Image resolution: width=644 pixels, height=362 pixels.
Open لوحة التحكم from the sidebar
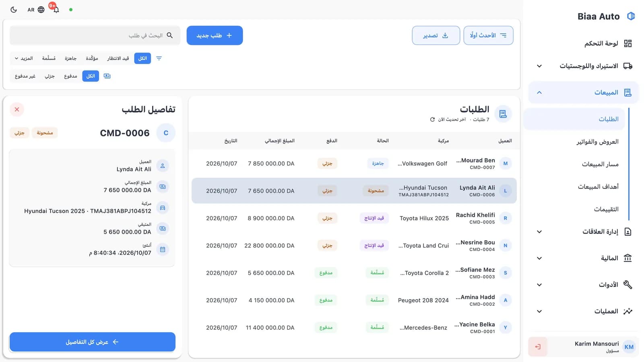coord(584,43)
